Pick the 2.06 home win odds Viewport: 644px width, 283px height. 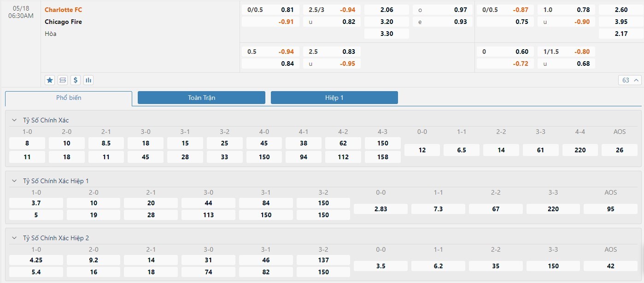pyautogui.click(x=386, y=10)
